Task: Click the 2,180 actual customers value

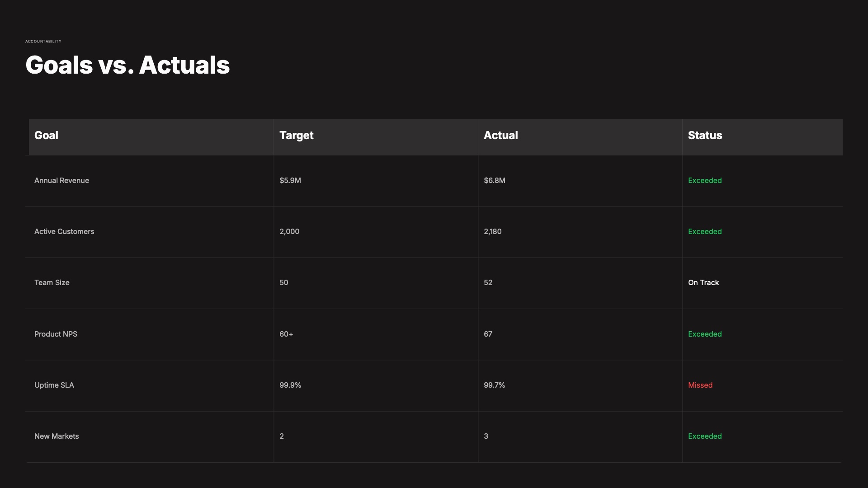Action: point(492,232)
